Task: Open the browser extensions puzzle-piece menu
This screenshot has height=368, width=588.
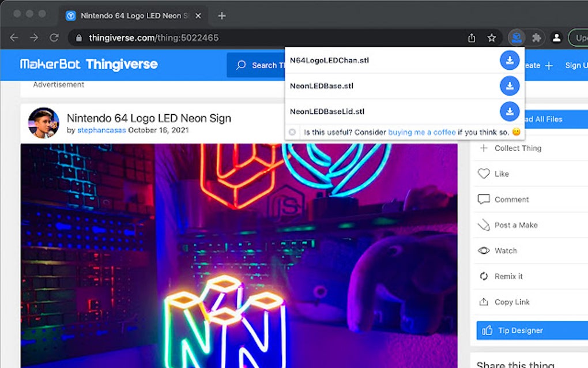Action: [537, 37]
